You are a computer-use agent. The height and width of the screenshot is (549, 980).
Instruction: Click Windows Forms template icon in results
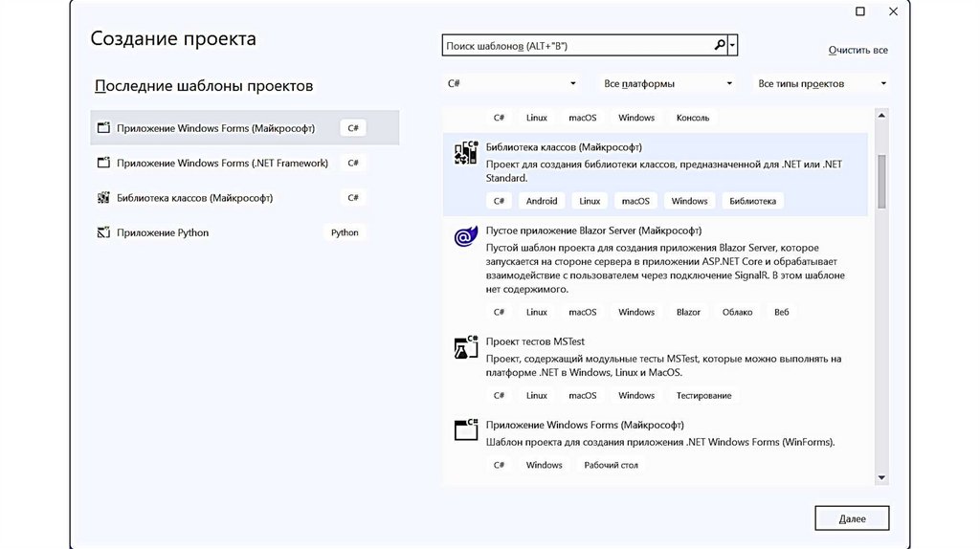pyautogui.click(x=466, y=430)
